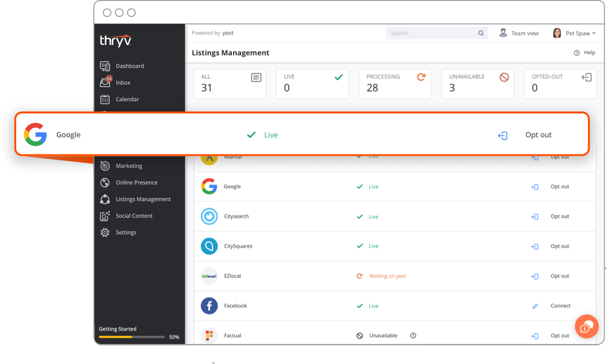Select Online Presence in sidebar
607x364 pixels.
tap(136, 182)
